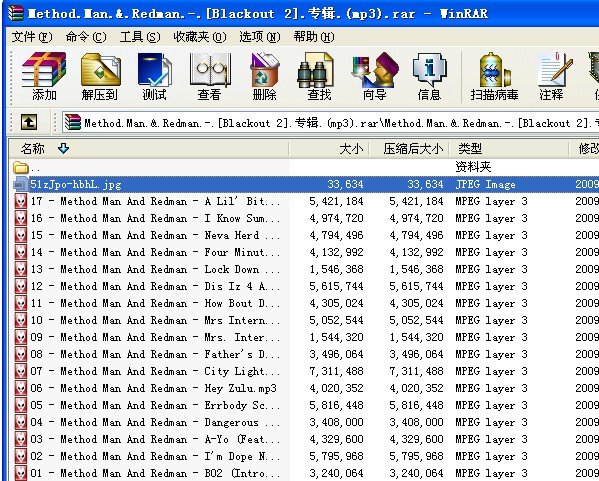Select track 14 Four Minut
This screenshot has height=481, width=599.
304,252
